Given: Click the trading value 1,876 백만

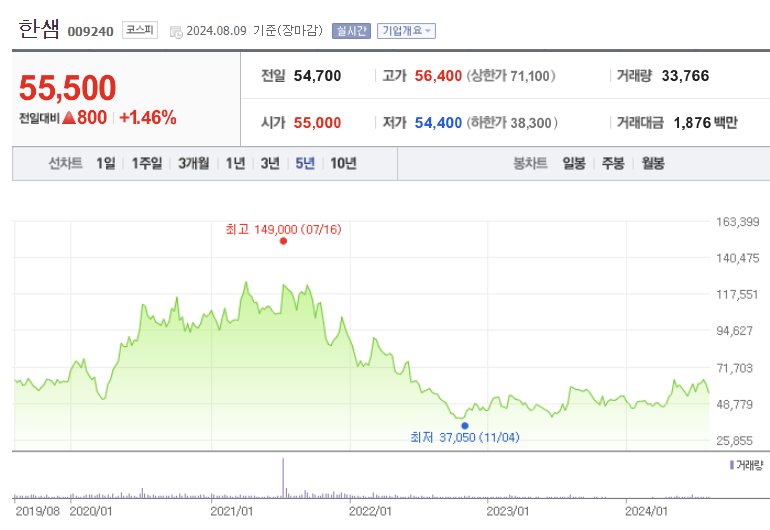Looking at the screenshot, I should pyautogui.click(x=705, y=123).
